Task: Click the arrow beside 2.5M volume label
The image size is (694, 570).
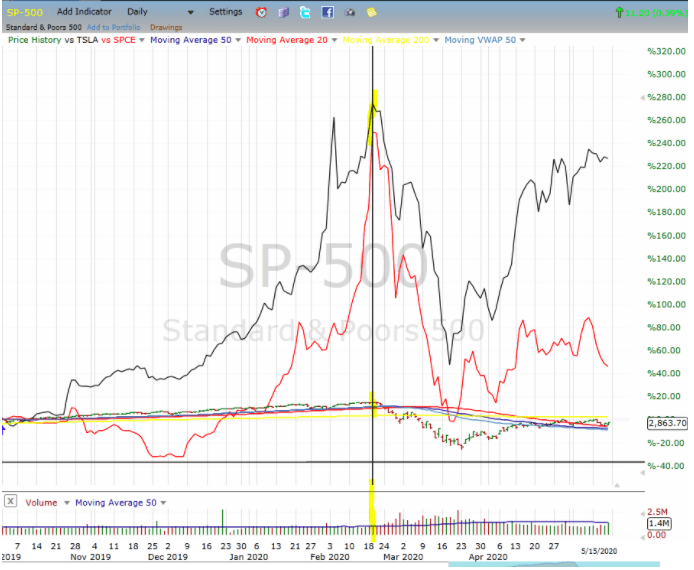Action: pyautogui.click(x=642, y=514)
